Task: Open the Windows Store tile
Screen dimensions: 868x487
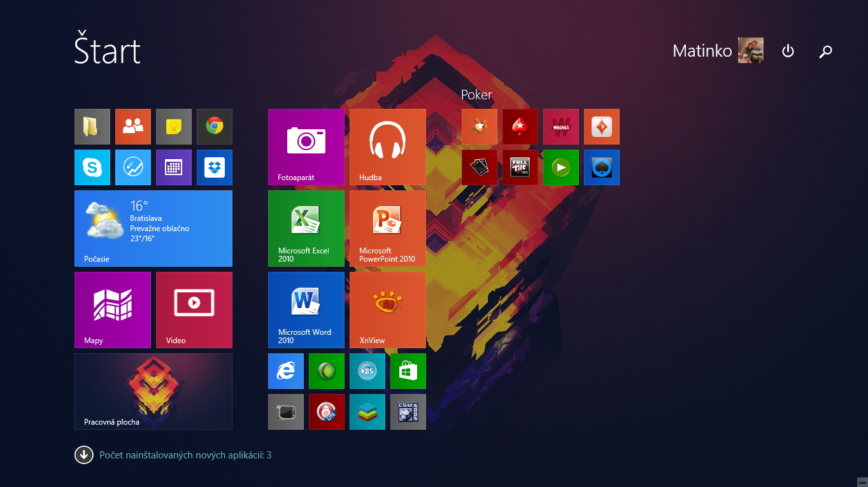Action: click(408, 371)
